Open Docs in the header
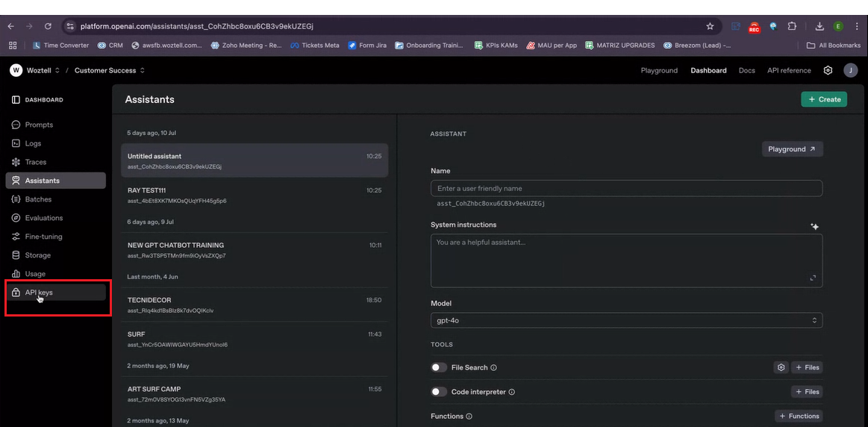The height and width of the screenshot is (427, 868). coord(747,70)
